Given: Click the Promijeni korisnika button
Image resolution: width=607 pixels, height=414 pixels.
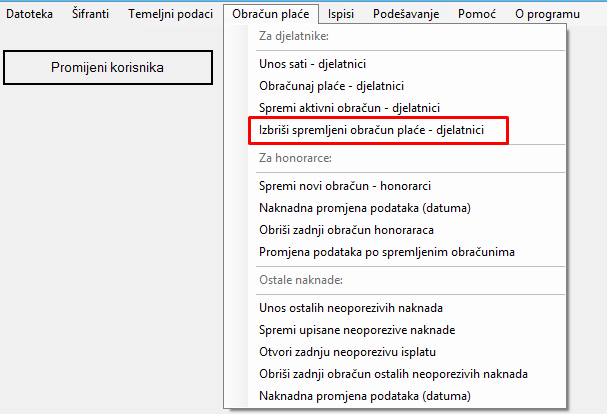Looking at the screenshot, I should pos(107,67).
